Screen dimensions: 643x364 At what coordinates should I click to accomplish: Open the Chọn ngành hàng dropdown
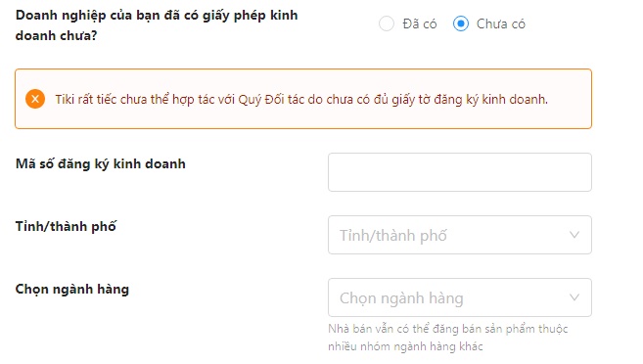tap(460, 297)
